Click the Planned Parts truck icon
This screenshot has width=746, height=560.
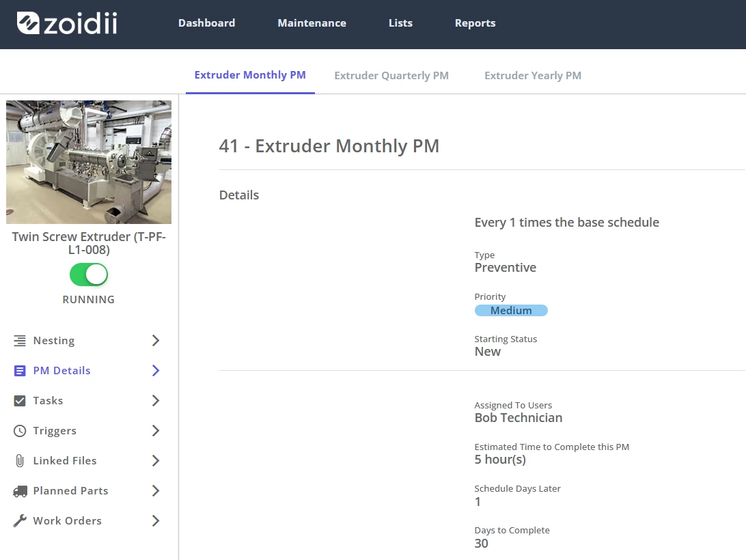[x=20, y=491]
